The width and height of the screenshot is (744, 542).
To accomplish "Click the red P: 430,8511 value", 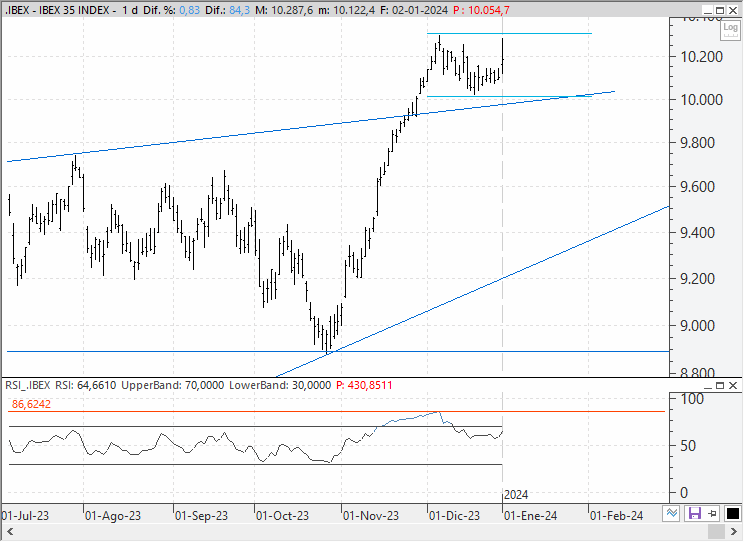I will coord(364,385).
